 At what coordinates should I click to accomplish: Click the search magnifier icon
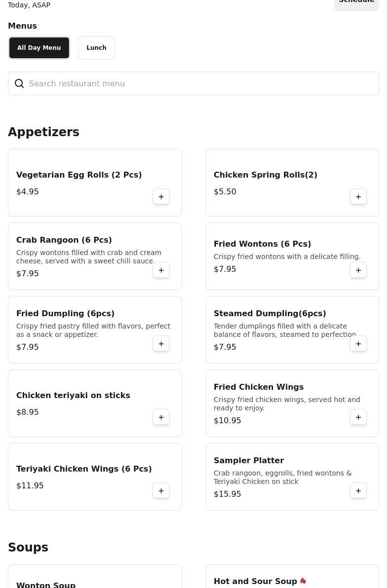pyautogui.click(x=19, y=84)
